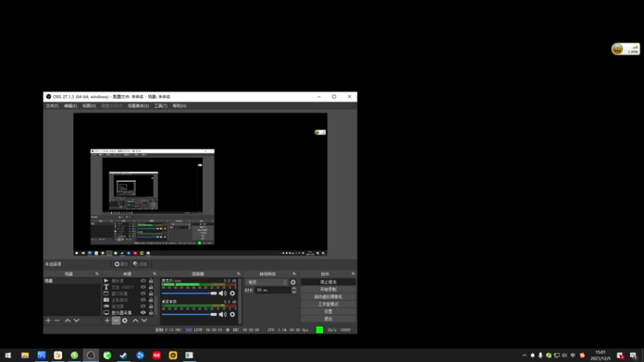Enable 工作室模式 studio mode
Image resolution: width=644 pixels, height=362 pixels.
click(328, 304)
